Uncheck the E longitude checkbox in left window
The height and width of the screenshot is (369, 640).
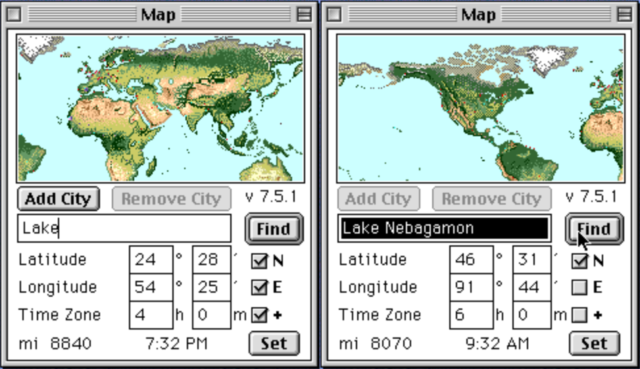(x=259, y=287)
